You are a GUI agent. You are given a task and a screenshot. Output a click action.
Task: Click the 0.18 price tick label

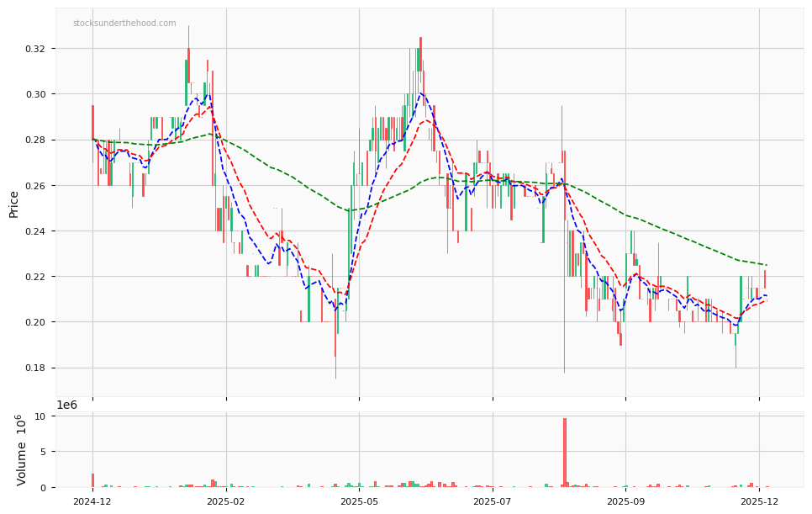37,367
